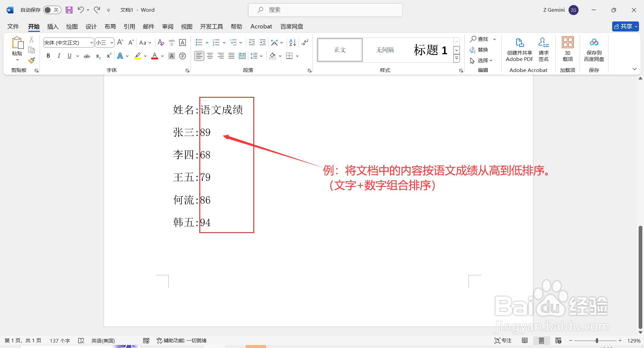This screenshot has height=348, width=644.
Task: Select the 标题 1 style
Action: tap(430, 50)
